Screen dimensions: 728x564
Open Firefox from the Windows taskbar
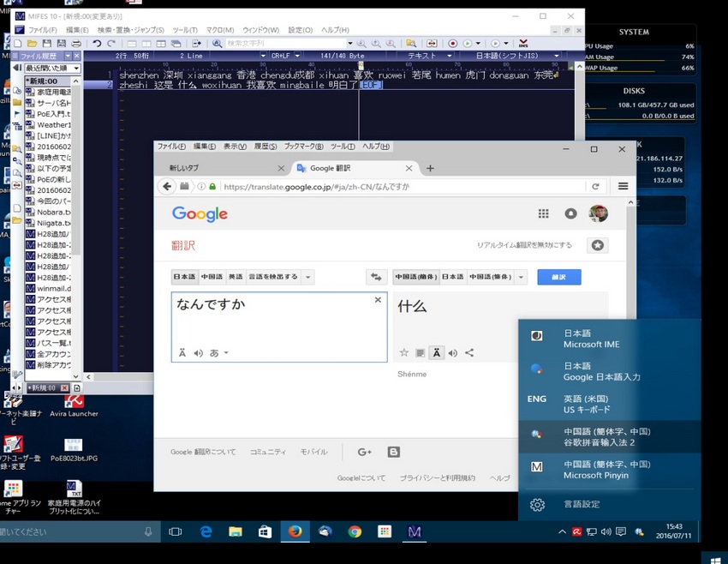click(x=295, y=531)
